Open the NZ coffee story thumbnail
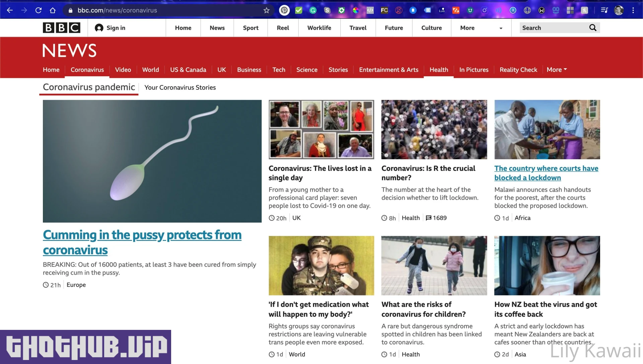This screenshot has height=364, width=643. pos(547,265)
